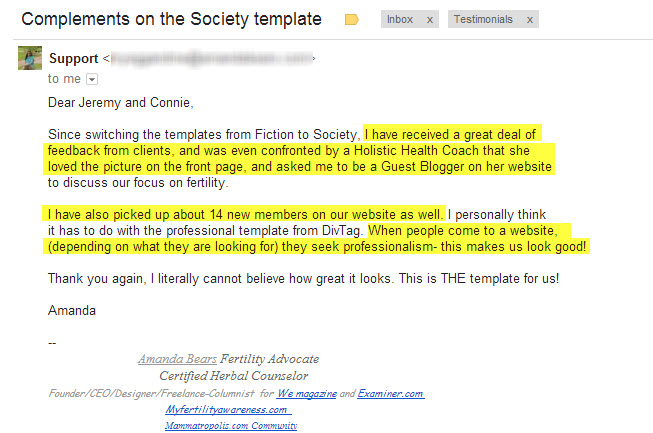Image resolution: width=653 pixels, height=433 pixels.
Task: Click the Support sender name
Action: point(74,59)
